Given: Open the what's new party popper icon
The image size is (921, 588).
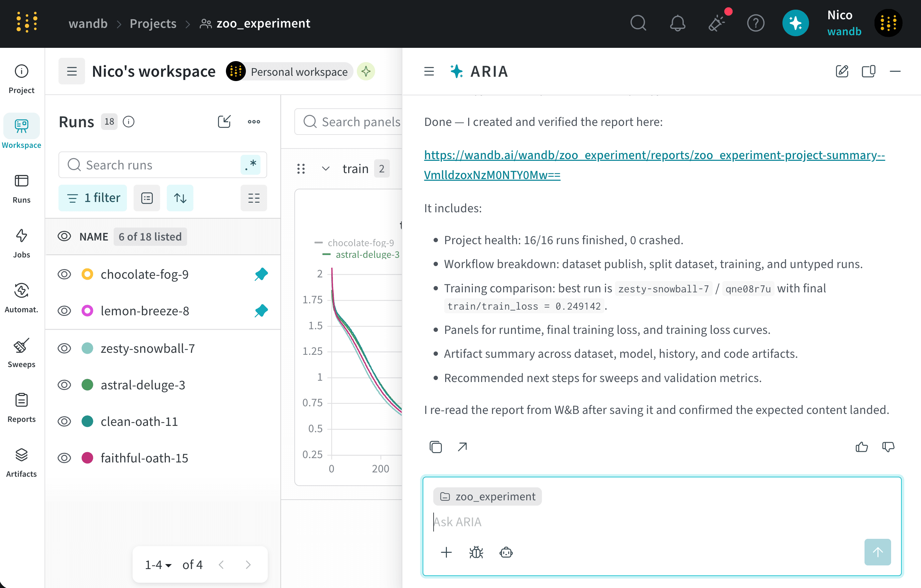Looking at the screenshot, I should 717,23.
